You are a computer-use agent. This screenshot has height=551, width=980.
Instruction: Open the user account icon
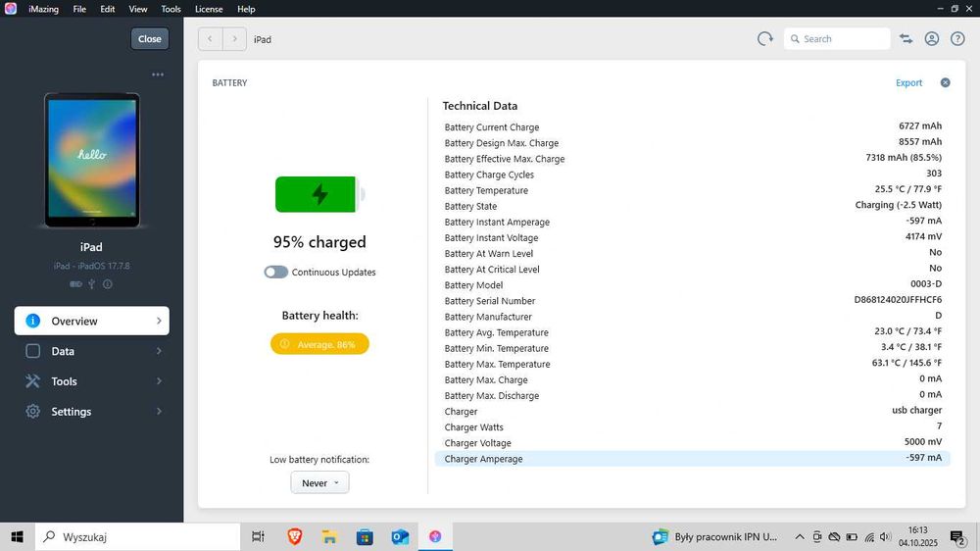[931, 39]
